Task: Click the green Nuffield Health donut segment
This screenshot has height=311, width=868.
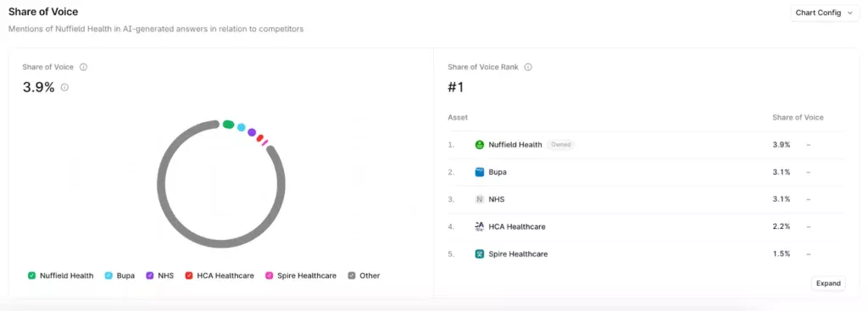Action: tap(228, 125)
